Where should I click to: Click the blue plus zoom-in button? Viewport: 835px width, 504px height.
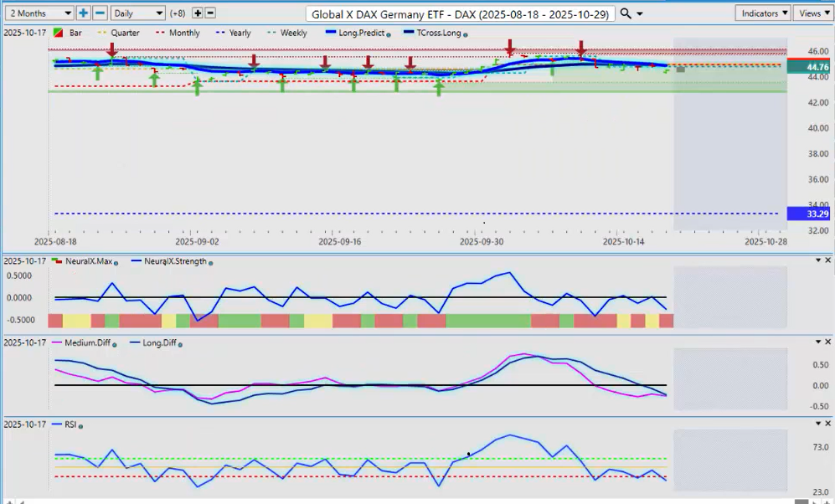click(83, 13)
